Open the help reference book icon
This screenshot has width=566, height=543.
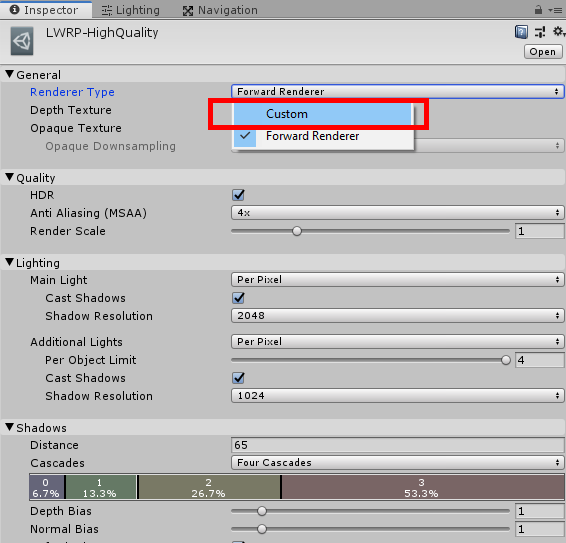click(521, 32)
